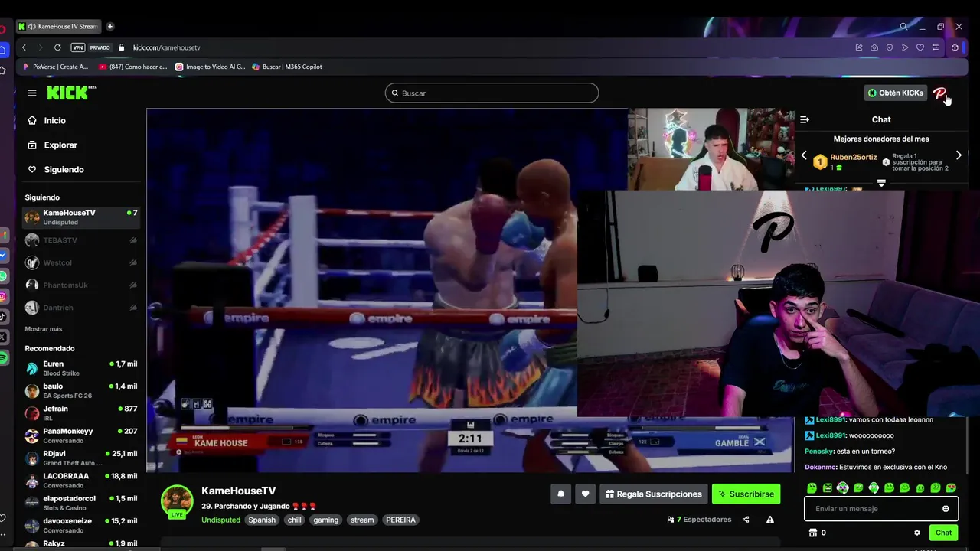
Task: Toggle notification bell for KameHouseTV
Action: (560, 494)
